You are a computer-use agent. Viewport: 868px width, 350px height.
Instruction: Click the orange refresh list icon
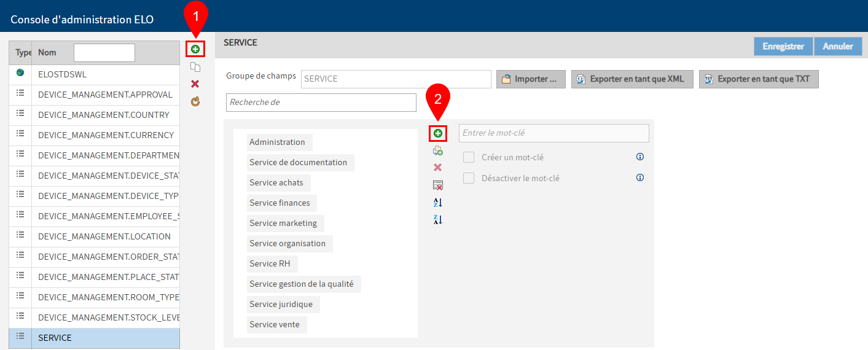(x=195, y=101)
